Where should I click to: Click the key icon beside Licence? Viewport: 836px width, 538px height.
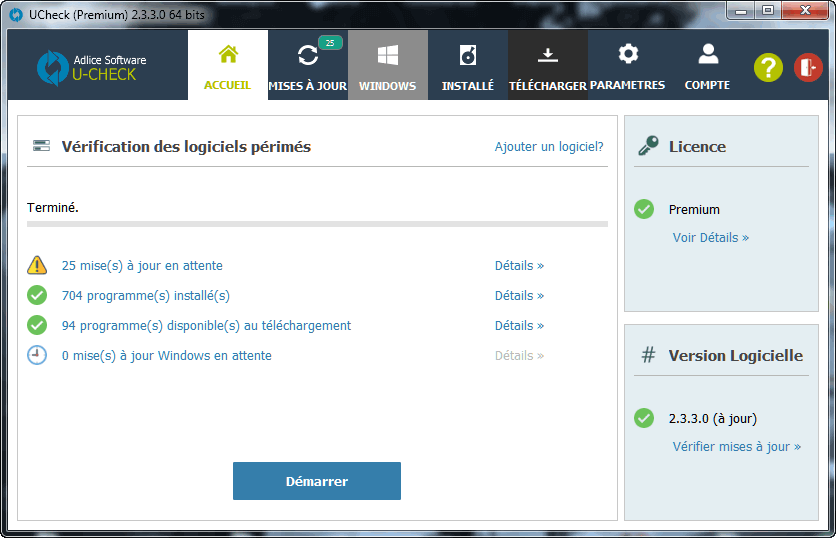647,146
